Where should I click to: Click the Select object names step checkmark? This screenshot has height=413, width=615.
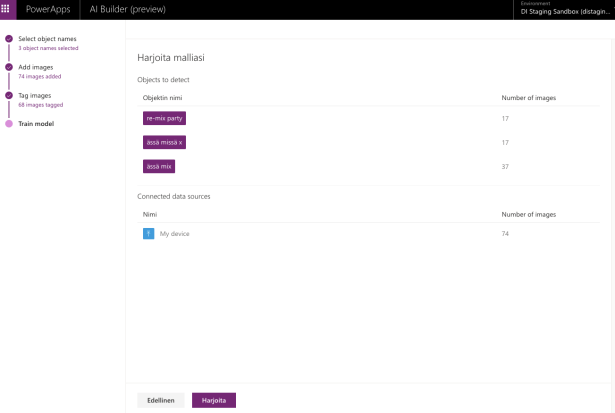9,39
